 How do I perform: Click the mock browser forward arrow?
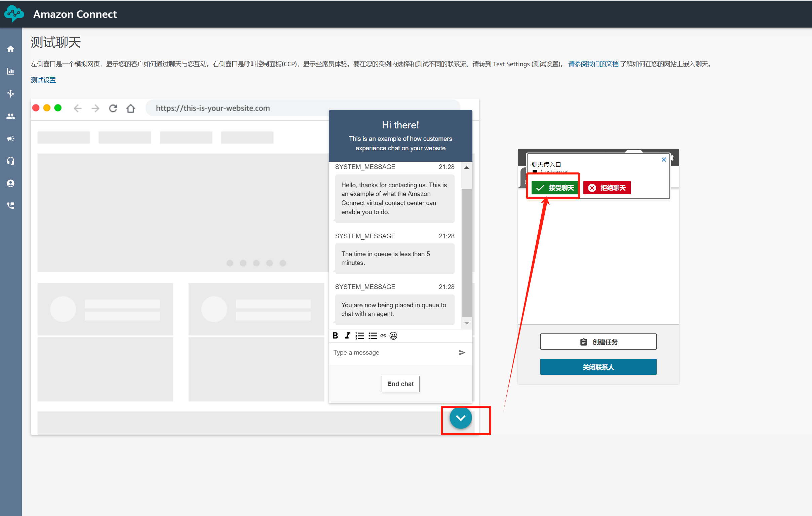point(95,108)
